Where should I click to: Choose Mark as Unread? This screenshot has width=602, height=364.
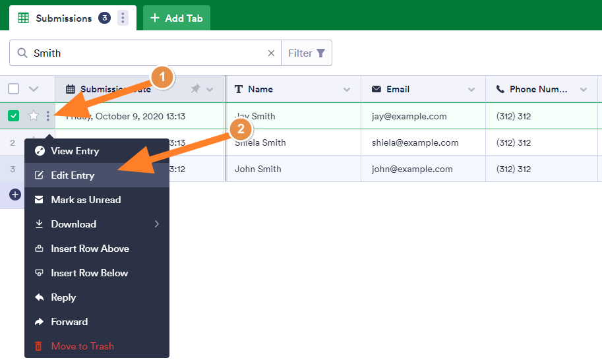pyautogui.click(x=86, y=200)
